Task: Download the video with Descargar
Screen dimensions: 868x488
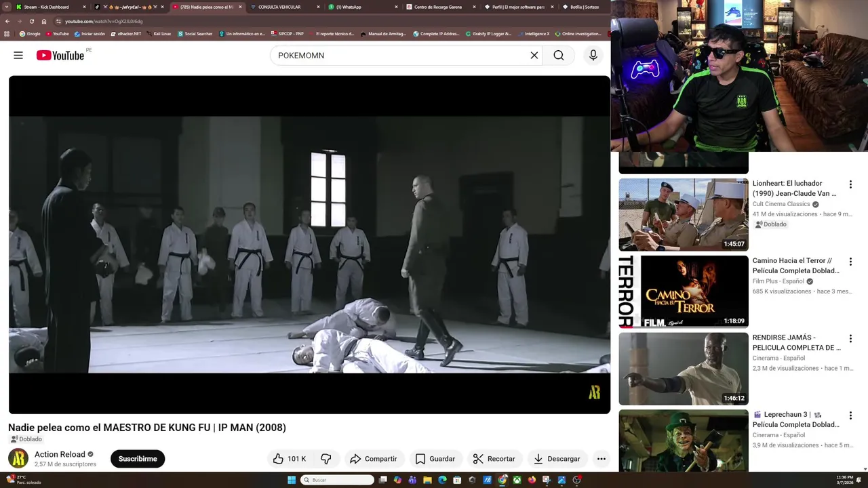Action: (557, 459)
